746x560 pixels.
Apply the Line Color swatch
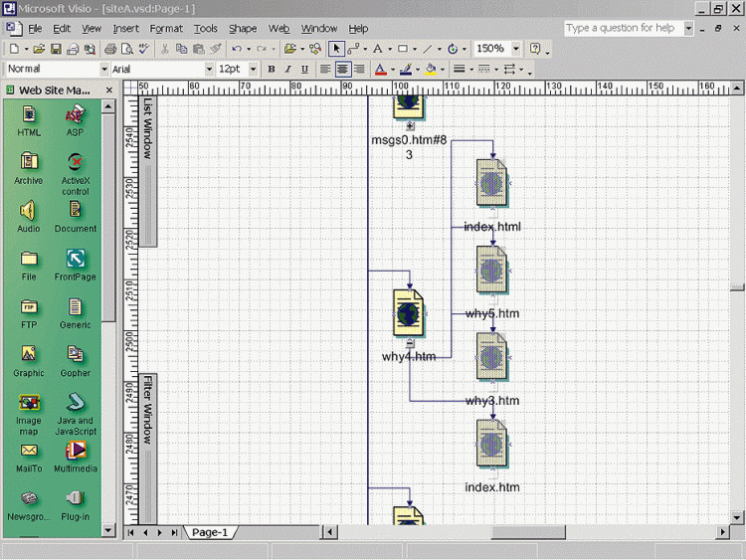pos(406,70)
